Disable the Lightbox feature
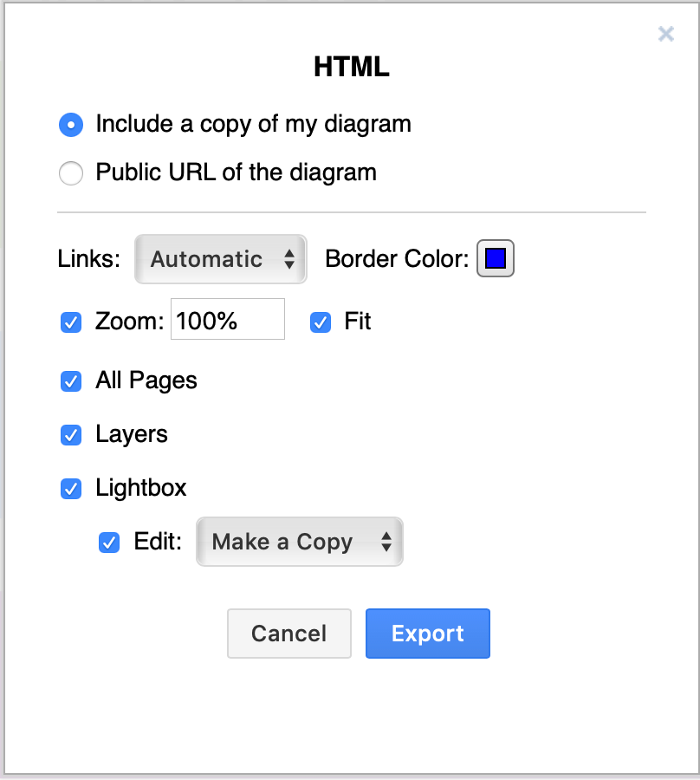 [x=70, y=489]
